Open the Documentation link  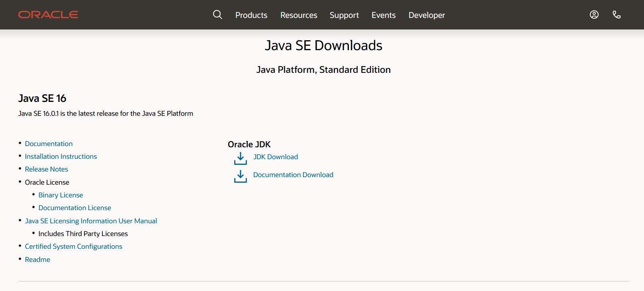point(49,144)
